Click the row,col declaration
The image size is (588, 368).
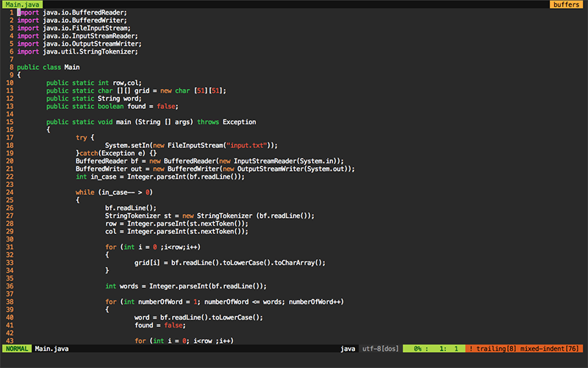(x=127, y=83)
